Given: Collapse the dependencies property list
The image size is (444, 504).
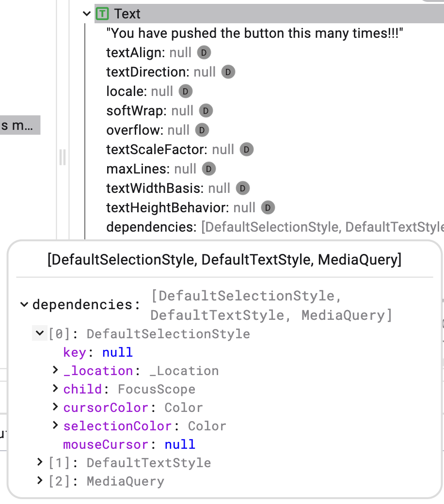Looking at the screenshot, I should pos(24,304).
